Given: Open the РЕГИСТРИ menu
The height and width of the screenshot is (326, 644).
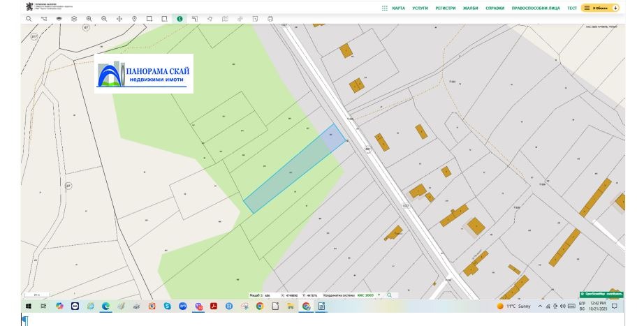Looking at the screenshot, I should click(x=446, y=8).
